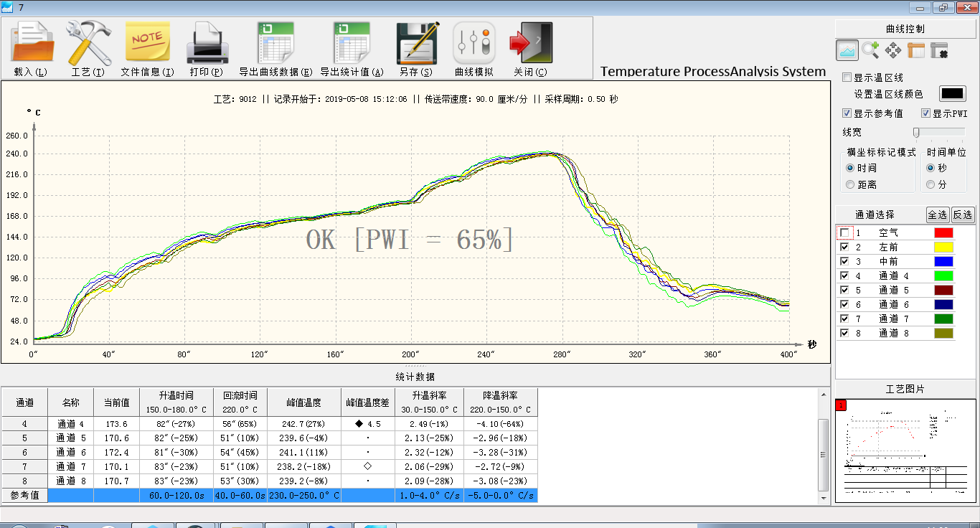Select 时间 axis marking mode
This screenshot has width=980, height=528.
pyautogui.click(x=850, y=168)
